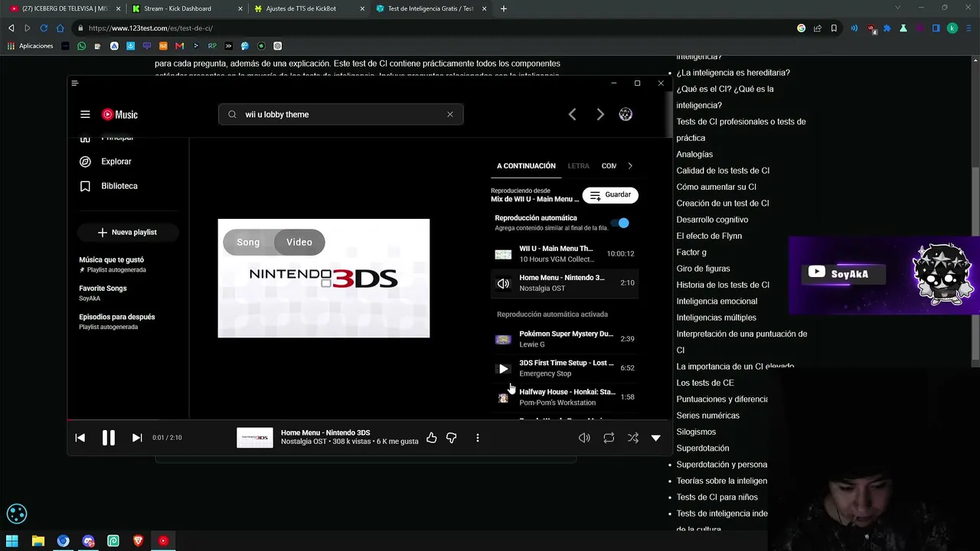Skip to the next track

click(x=137, y=438)
